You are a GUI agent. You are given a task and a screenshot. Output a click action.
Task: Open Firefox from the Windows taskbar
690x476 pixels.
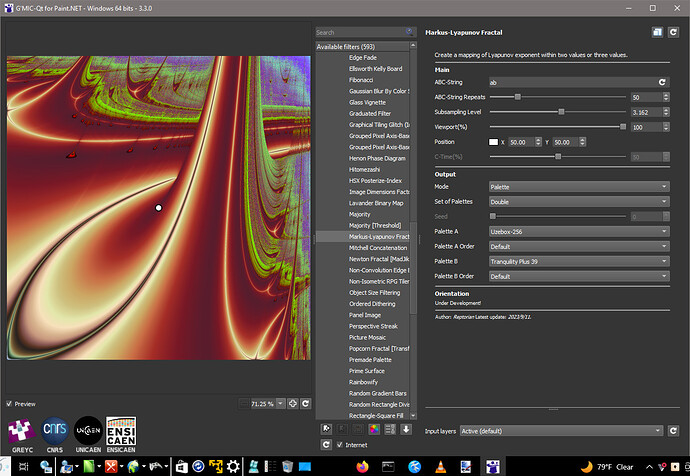[361, 466]
